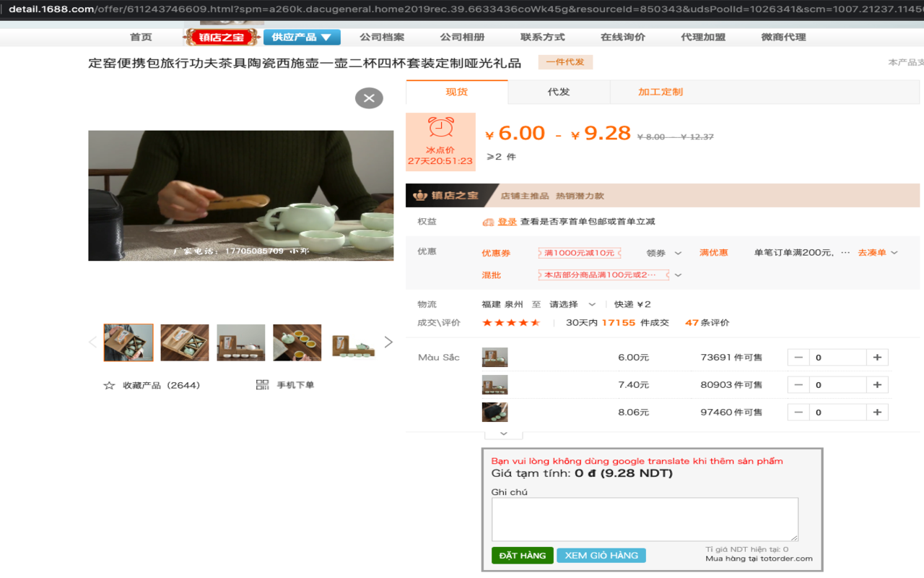Increase quantity for 6.00元 variant
The height and width of the screenshot is (578, 924).
pos(877,358)
